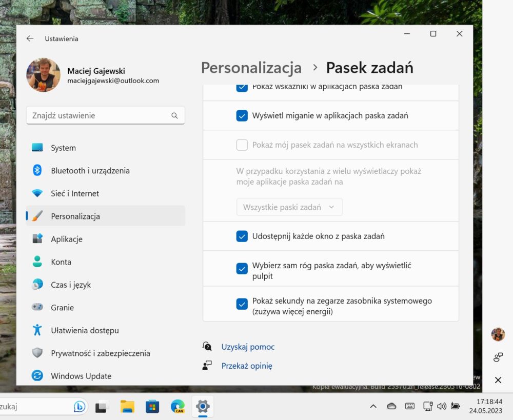Viewport: 513px width, 420px height.
Task: Open Edge Canary from taskbar
Action: click(x=177, y=407)
